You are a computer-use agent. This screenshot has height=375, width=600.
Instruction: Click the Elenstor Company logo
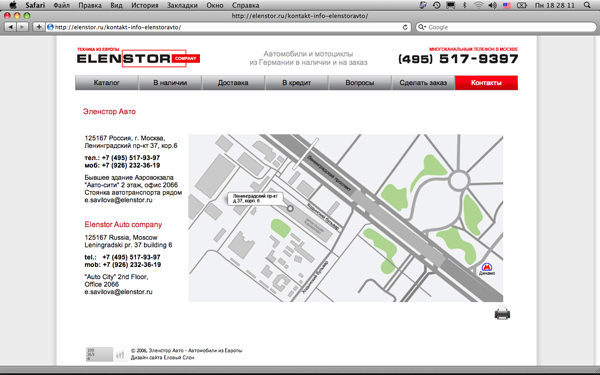[x=138, y=58]
